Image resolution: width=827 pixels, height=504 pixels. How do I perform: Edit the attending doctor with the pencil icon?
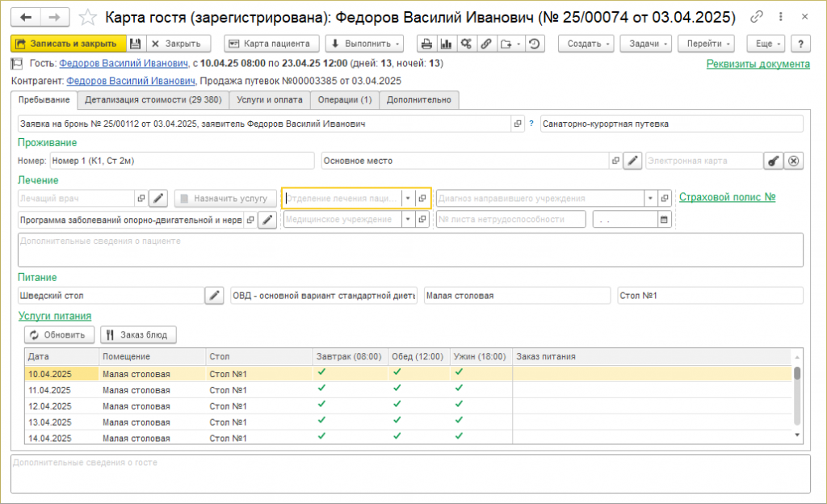tap(158, 199)
